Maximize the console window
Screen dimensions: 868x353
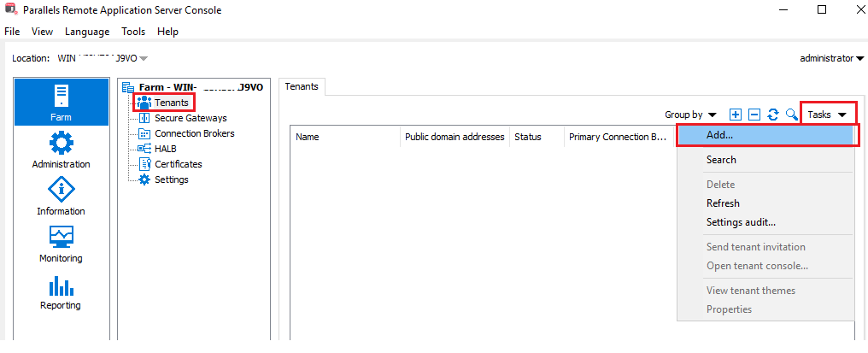click(x=822, y=9)
